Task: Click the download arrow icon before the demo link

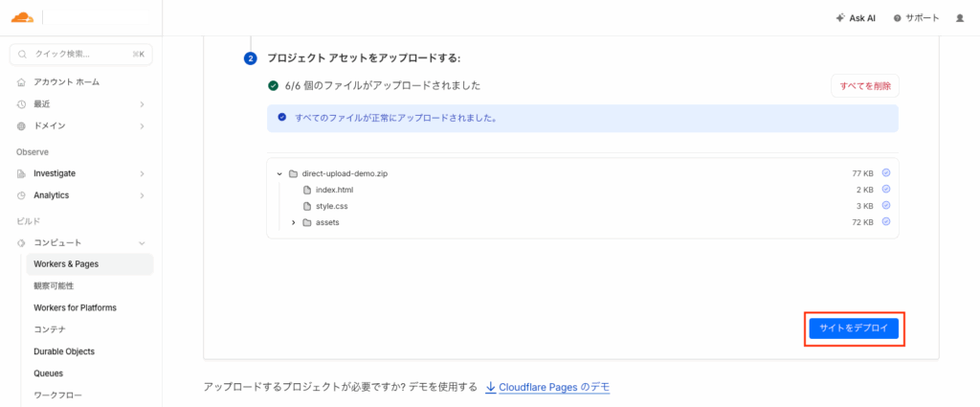Action: (x=491, y=387)
